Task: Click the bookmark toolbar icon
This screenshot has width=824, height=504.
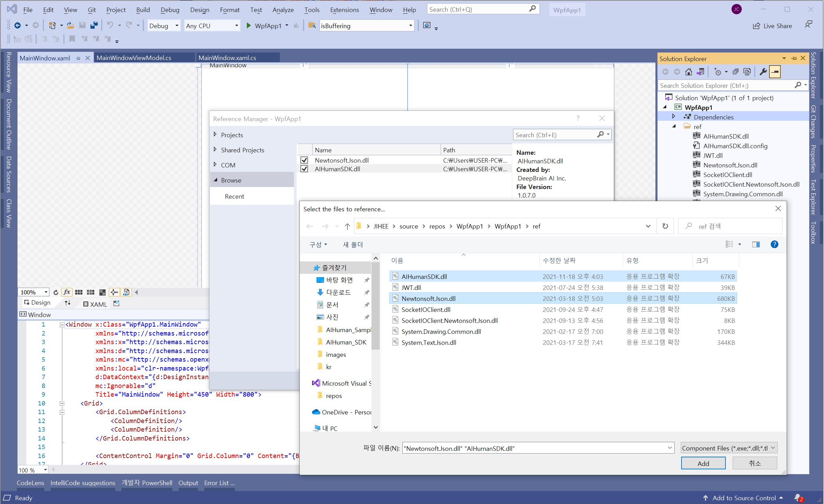Action: click(72, 39)
